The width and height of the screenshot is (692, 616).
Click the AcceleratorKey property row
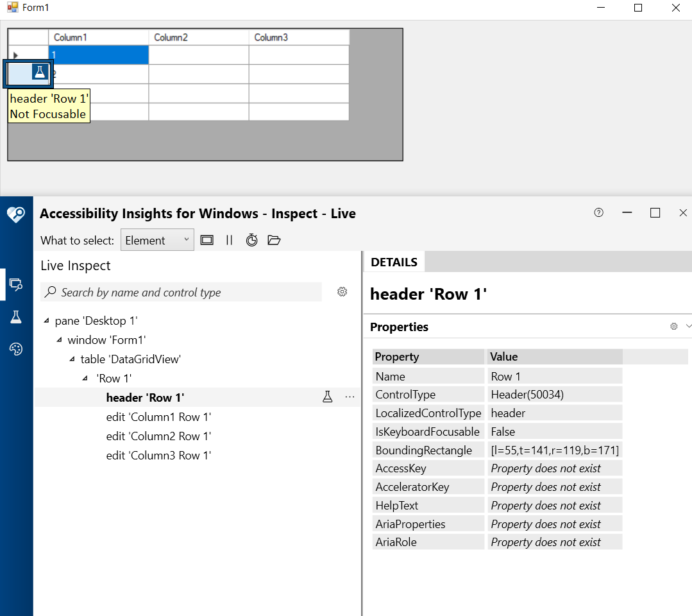click(x=498, y=486)
